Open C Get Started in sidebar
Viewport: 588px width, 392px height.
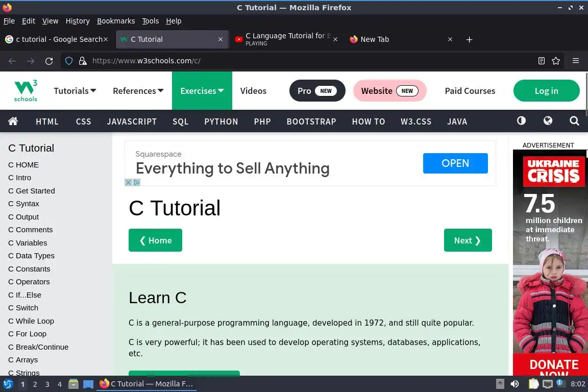(x=32, y=191)
